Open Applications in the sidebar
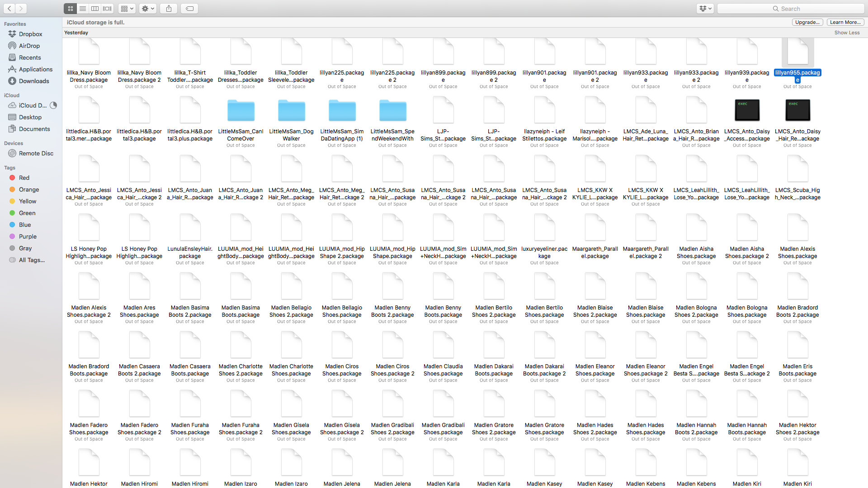The height and width of the screenshot is (488, 868). click(x=36, y=69)
